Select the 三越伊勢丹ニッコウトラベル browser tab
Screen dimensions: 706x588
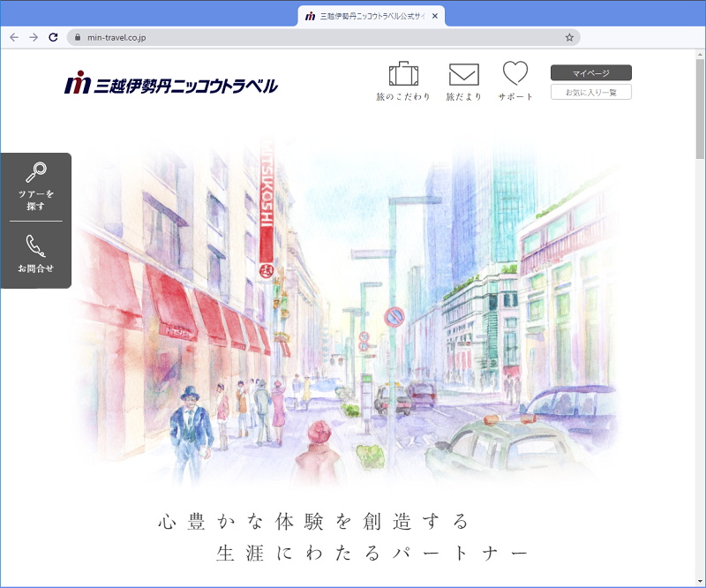(x=366, y=16)
